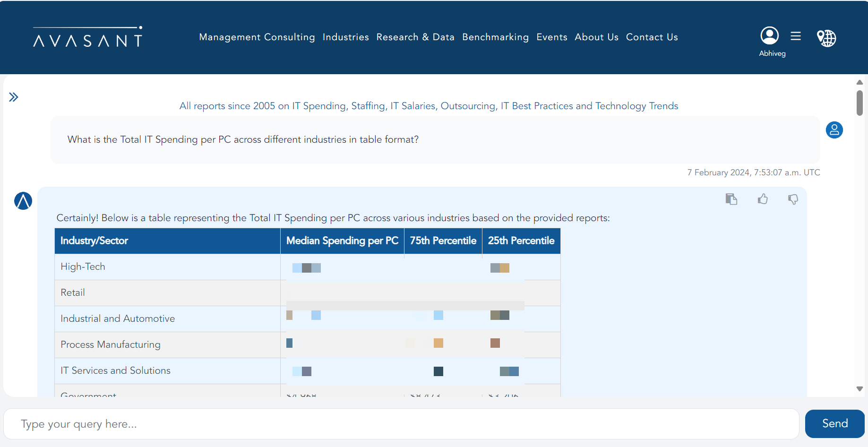Open the Management Consulting menu
This screenshot has height=447, width=868.
[257, 37]
